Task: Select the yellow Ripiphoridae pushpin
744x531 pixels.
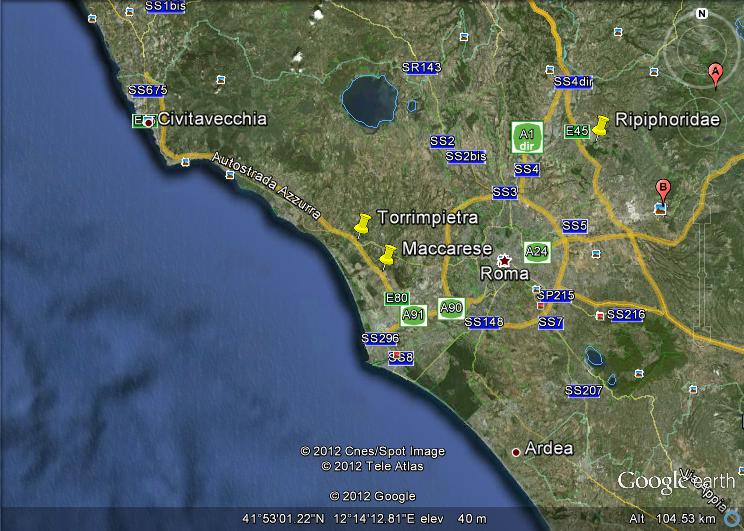Action: tap(600, 126)
